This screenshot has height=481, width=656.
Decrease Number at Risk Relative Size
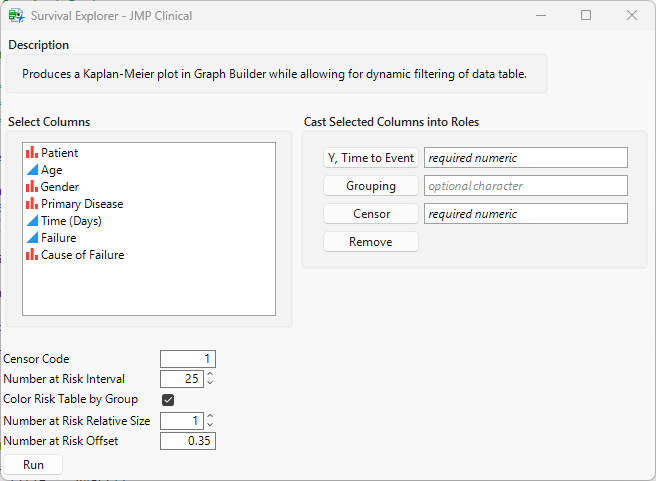210,425
